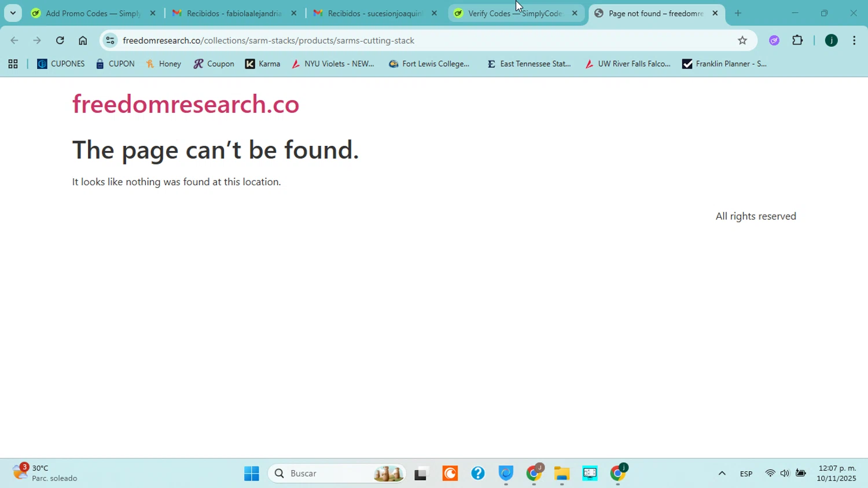
Task: Open the Chrome icon with J badge
Action: click(x=535, y=474)
